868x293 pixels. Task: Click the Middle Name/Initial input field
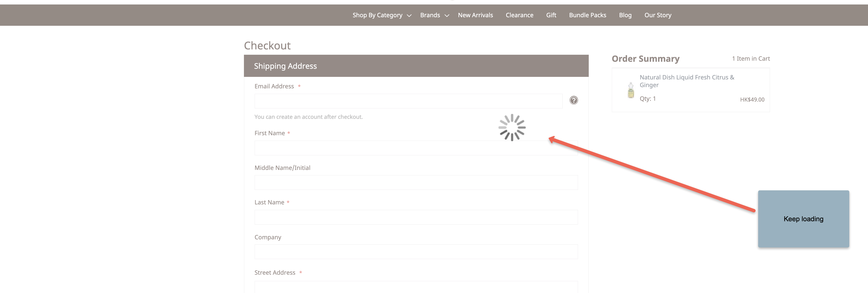point(416,182)
